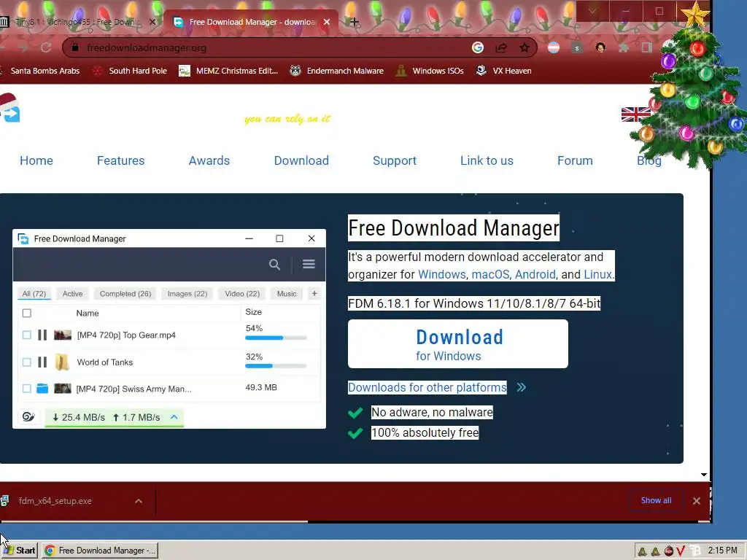Viewport: 747px width, 560px height.
Task: Pause the World of Tanks download
Action: click(x=42, y=362)
